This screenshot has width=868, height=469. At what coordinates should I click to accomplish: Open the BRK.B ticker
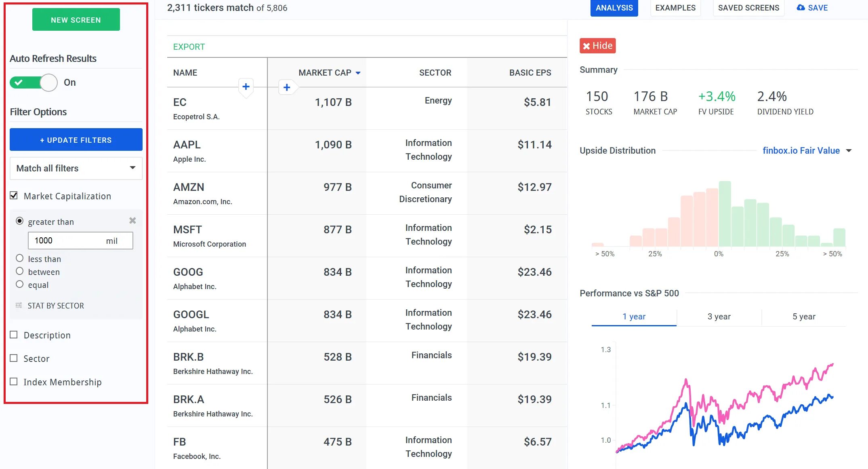click(x=188, y=357)
